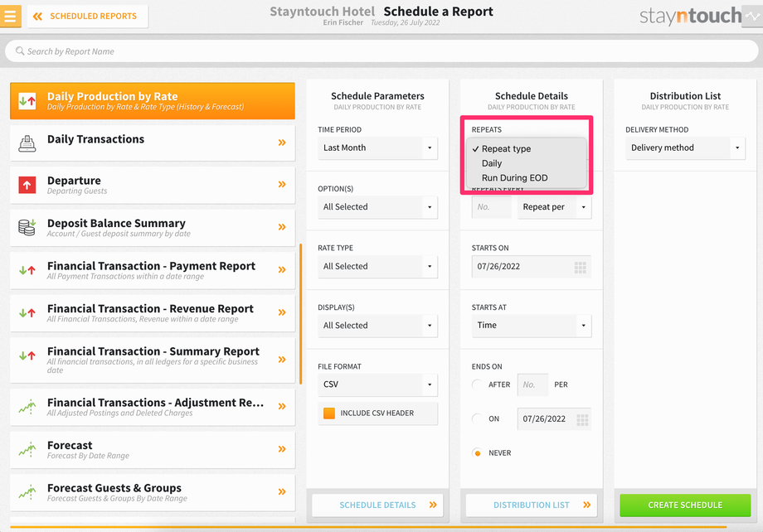Screen dimensions: 763x532
Task: Open the Display(s) dropdown
Action: pyautogui.click(x=377, y=326)
